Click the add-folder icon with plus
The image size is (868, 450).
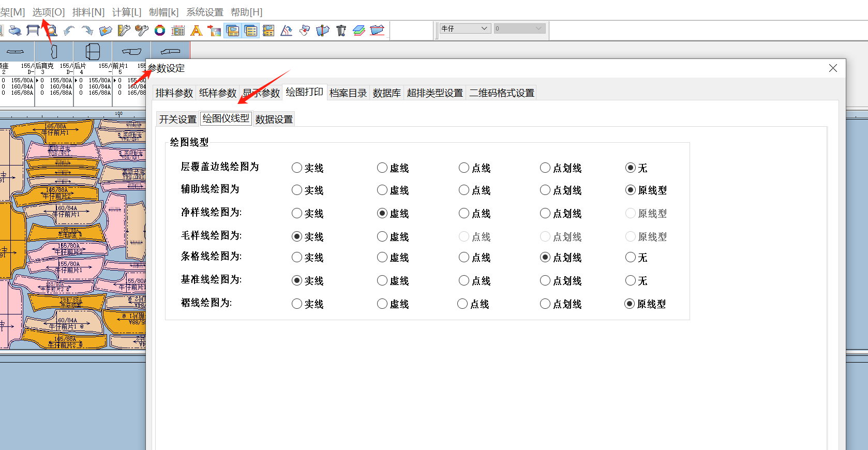(106, 31)
